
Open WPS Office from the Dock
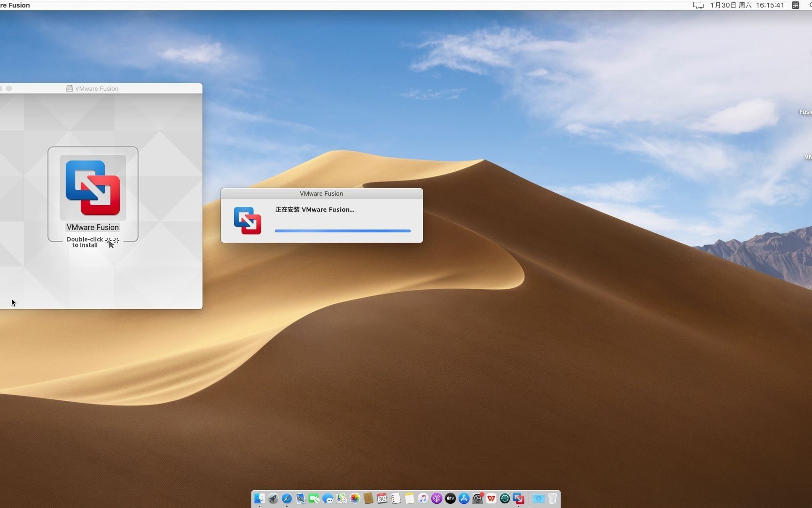point(491,499)
